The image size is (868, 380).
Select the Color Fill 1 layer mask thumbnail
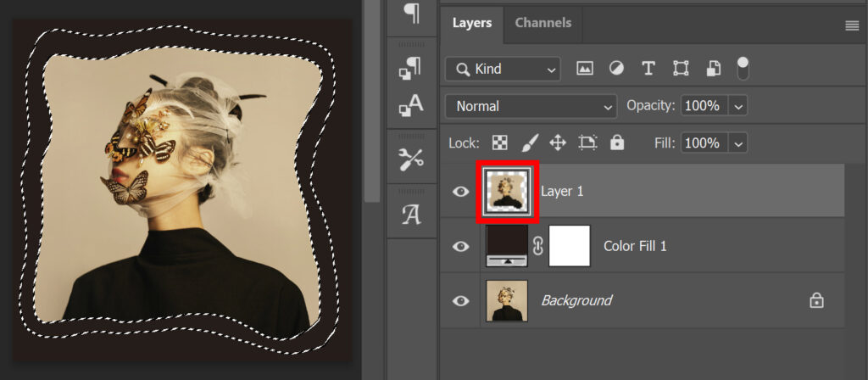[570, 246]
